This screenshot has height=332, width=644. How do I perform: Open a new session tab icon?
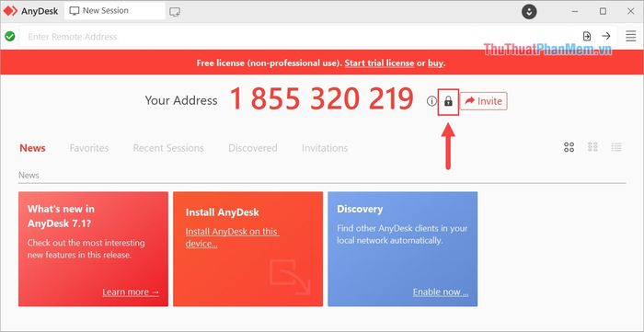coord(175,12)
